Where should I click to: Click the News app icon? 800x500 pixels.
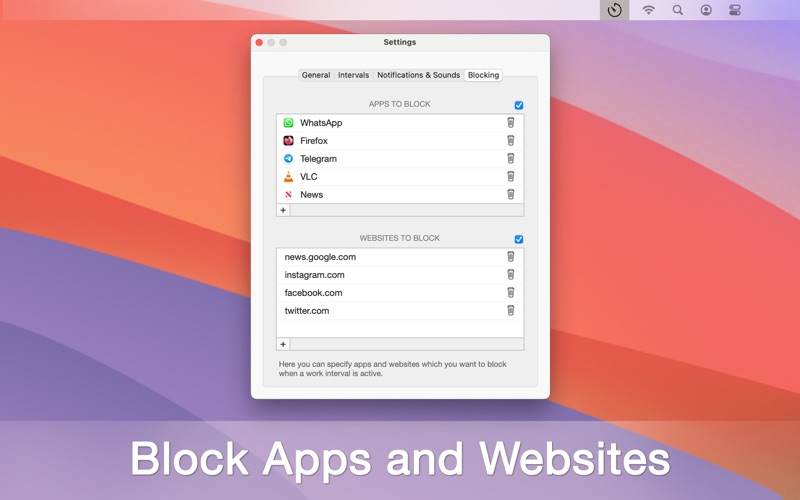click(x=288, y=194)
